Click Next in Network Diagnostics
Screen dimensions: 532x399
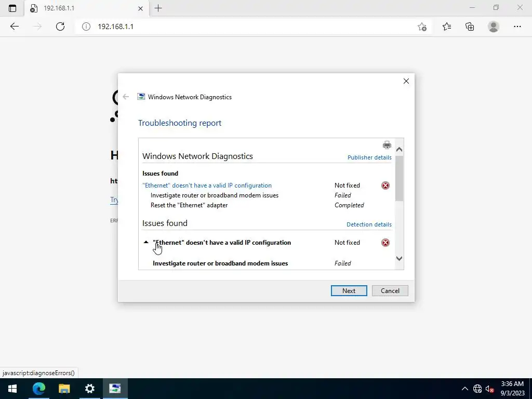[x=349, y=291]
